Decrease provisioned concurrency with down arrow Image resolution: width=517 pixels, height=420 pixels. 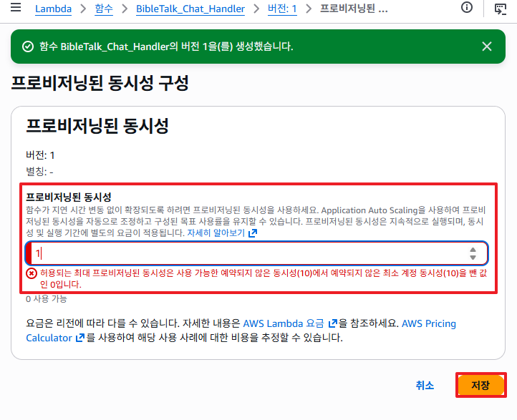(473, 257)
